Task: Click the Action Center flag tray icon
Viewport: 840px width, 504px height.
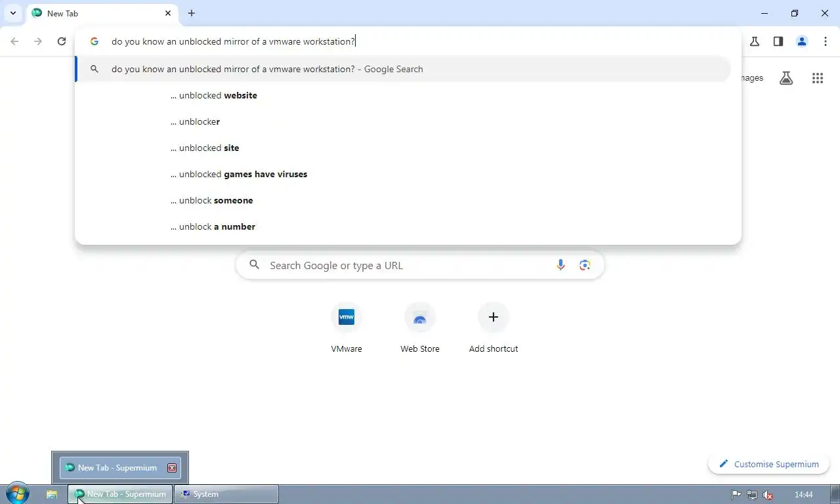Action: point(736,495)
